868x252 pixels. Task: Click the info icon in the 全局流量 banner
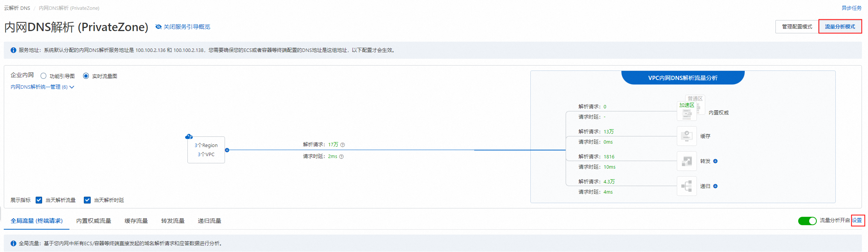(x=13, y=243)
